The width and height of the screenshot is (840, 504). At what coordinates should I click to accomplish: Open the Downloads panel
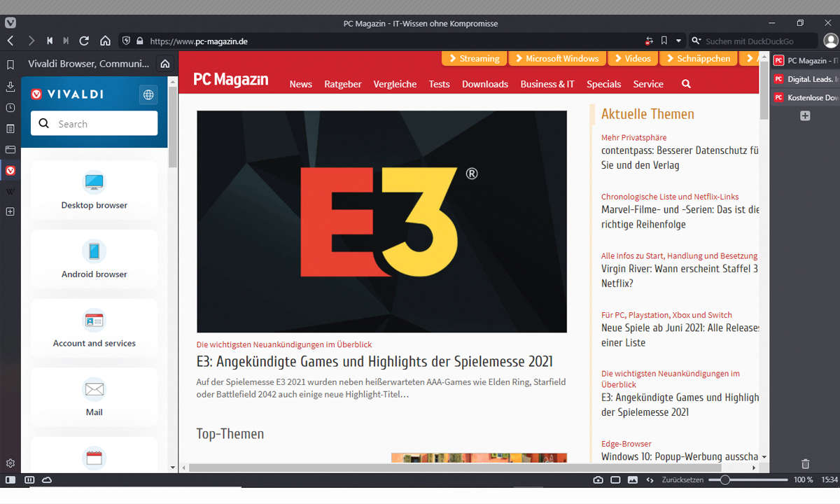pos(10,87)
